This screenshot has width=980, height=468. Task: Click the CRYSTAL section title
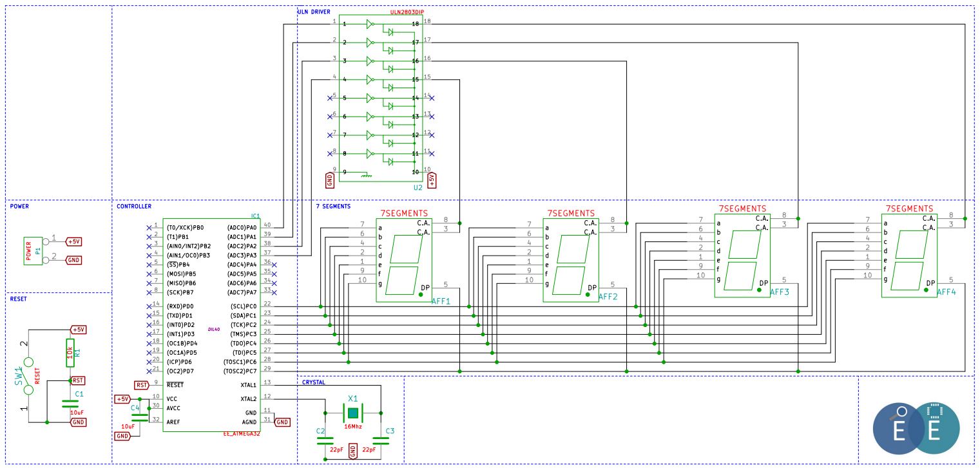(313, 382)
